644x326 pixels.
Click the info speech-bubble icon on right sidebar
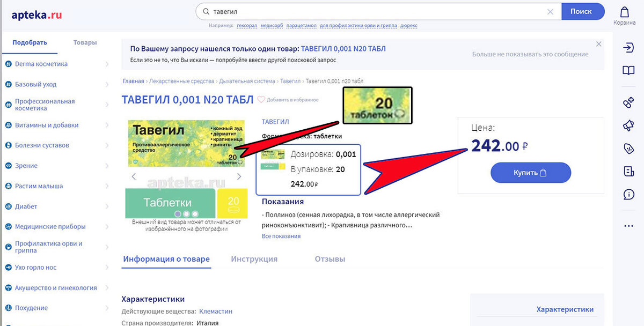tap(628, 195)
